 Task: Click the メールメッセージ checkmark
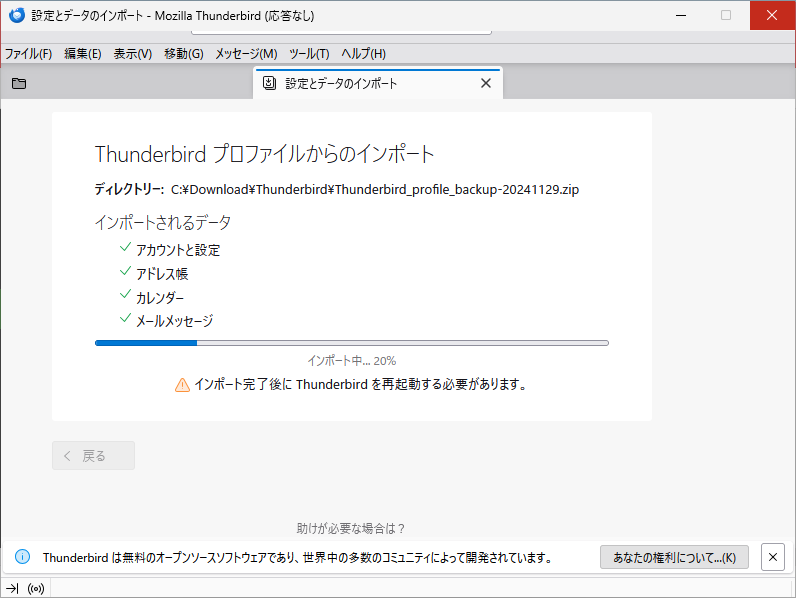click(x=125, y=318)
